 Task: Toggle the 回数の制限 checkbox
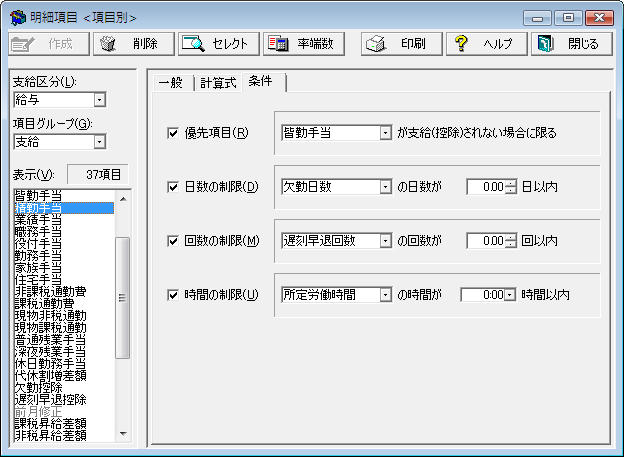point(173,241)
